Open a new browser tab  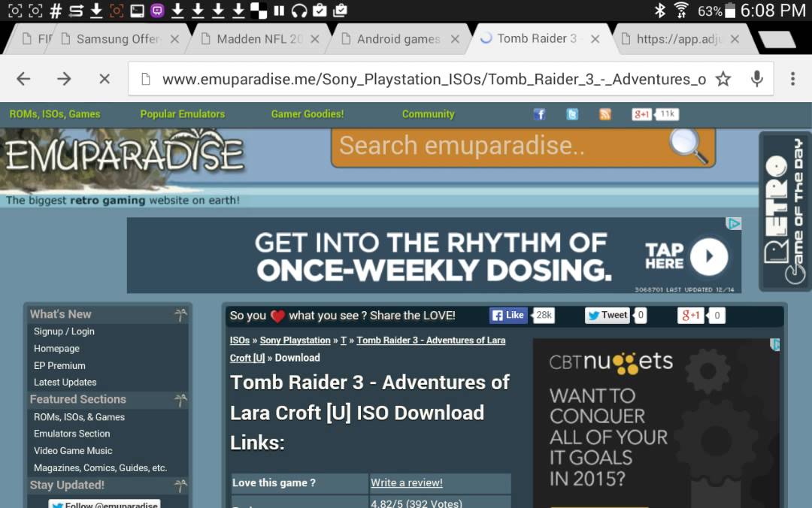tap(776, 39)
